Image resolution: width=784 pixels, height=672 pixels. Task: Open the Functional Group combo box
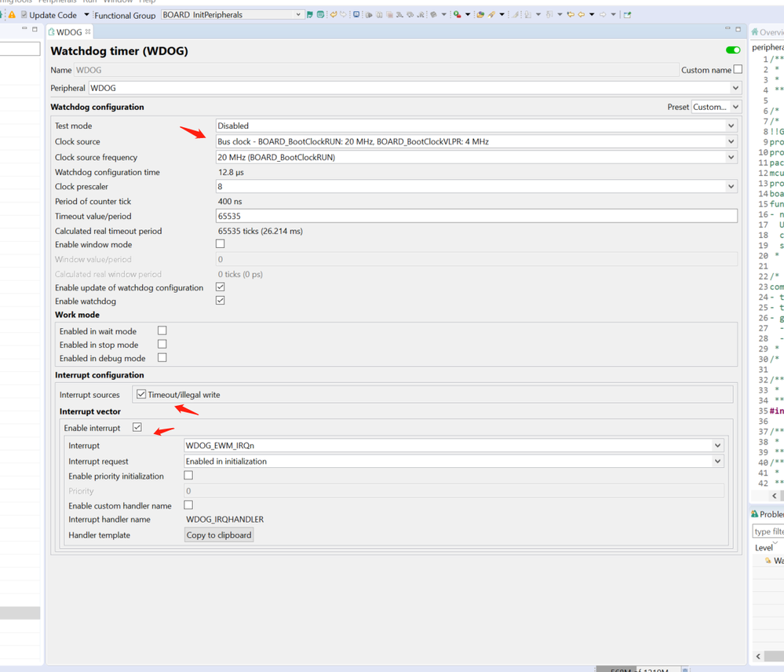point(232,14)
